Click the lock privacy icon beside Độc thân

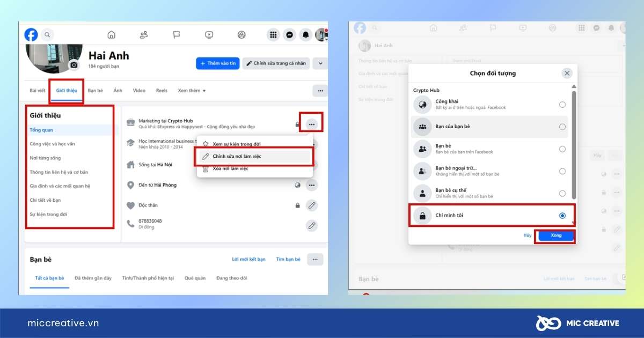(297, 205)
